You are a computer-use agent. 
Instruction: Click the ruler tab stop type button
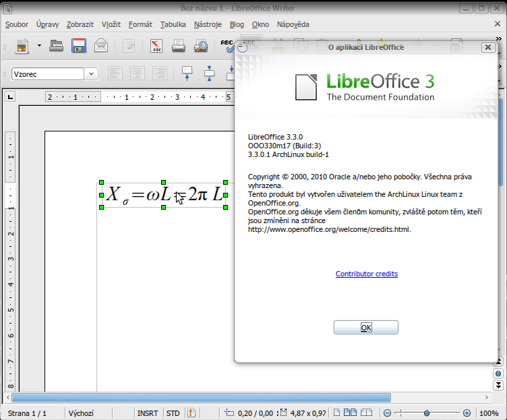(10, 96)
